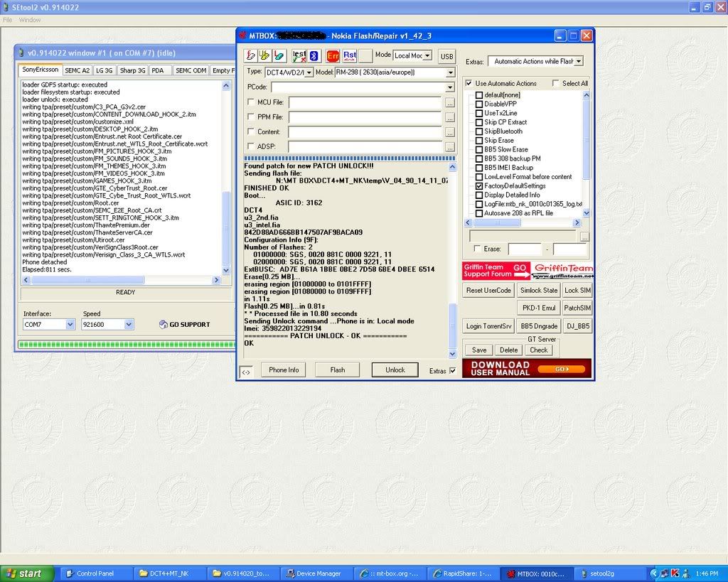
Task: Click the first Erase address input field
Action: coord(525,249)
